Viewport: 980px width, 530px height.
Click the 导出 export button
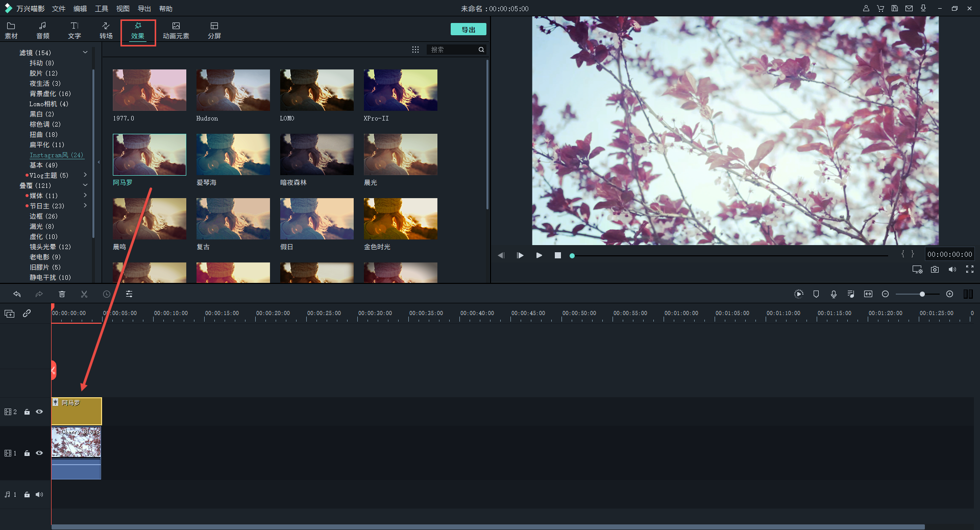(x=468, y=30)
